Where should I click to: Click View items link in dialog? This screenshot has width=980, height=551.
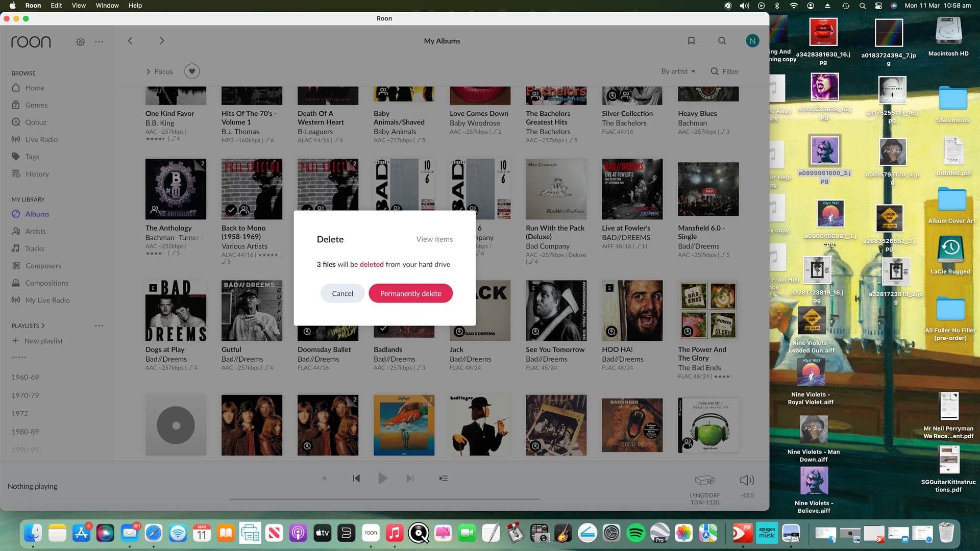(434, 239)
